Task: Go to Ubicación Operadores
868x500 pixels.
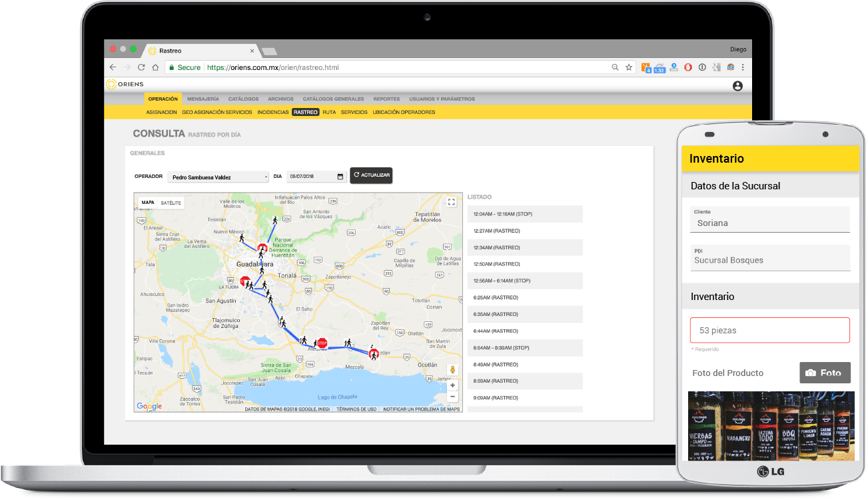Action: pyautogui.click(x=404, y=113)
